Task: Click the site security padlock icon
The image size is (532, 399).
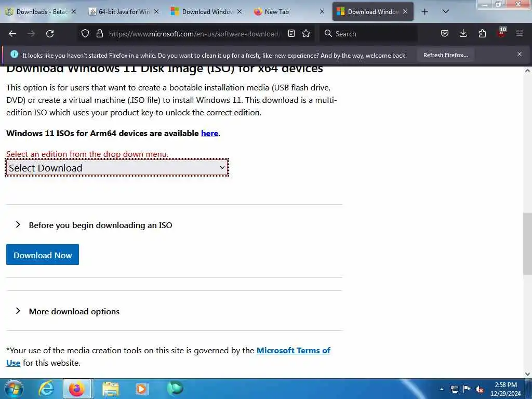Action: [x=99, y=33]
